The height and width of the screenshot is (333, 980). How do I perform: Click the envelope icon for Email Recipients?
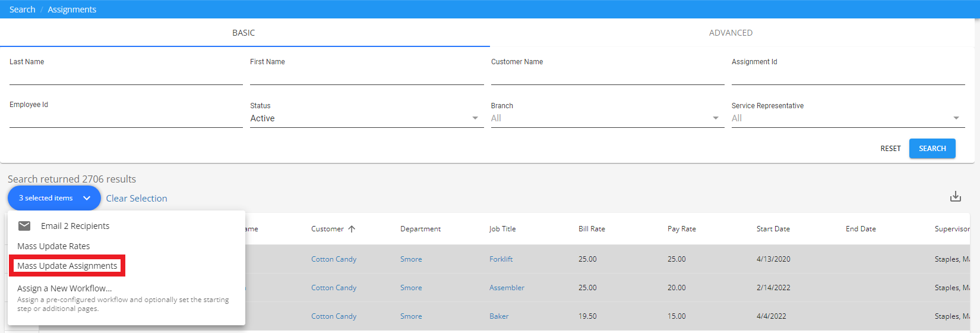(x=24, y=226)
